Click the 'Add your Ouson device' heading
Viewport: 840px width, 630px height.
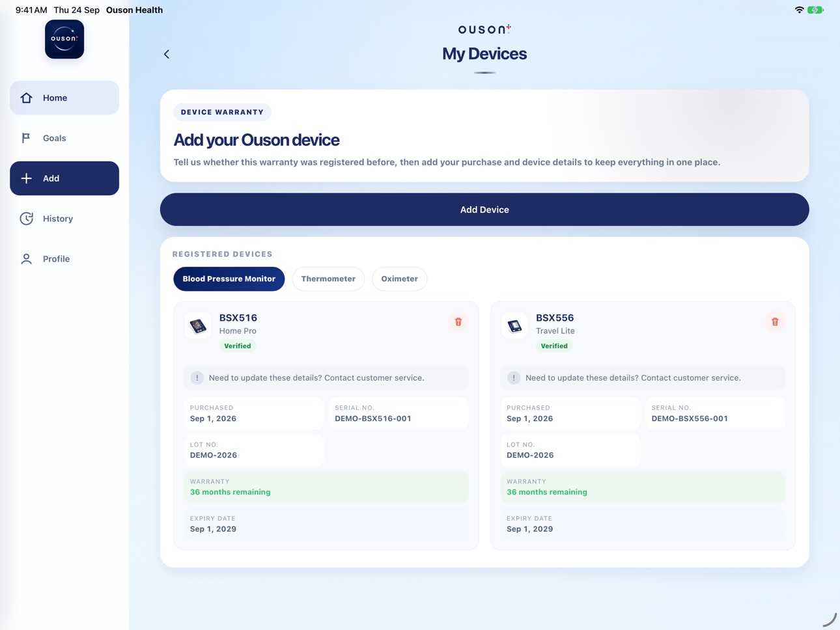[257, 140]
